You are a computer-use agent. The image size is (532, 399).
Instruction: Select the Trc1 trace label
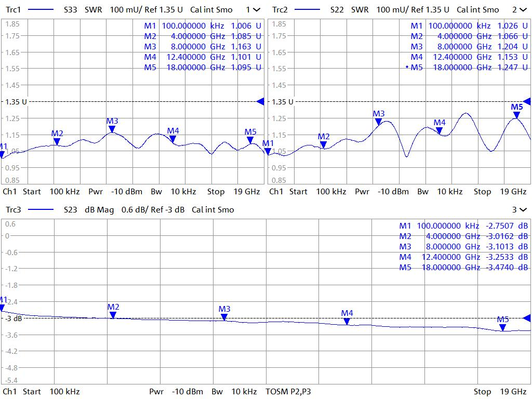[x=14, y=10]
